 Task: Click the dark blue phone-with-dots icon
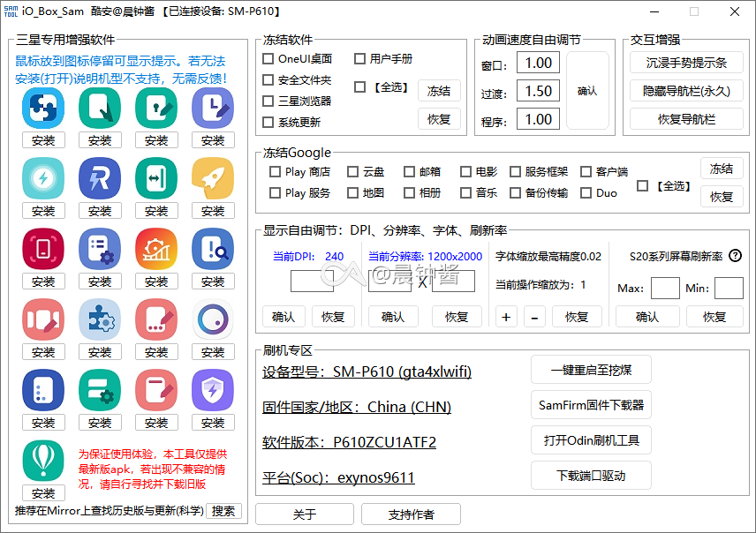coord(43,390)
